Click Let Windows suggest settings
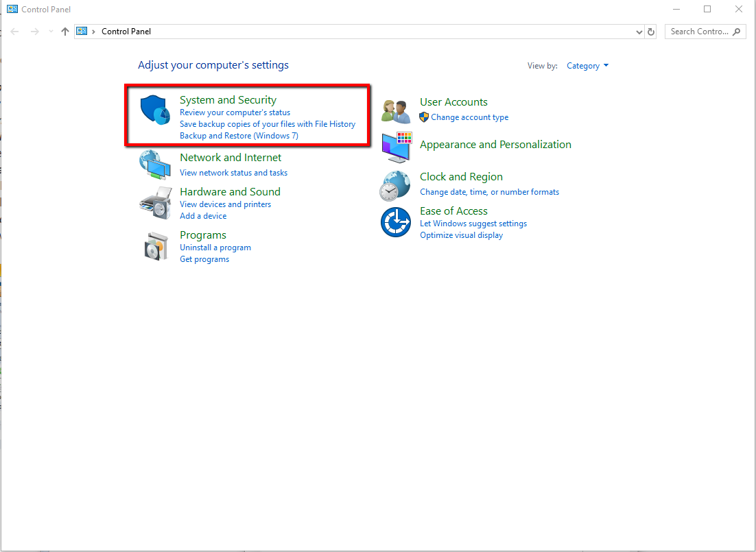This screenshot has height=552, width=756. click(473, 224)
